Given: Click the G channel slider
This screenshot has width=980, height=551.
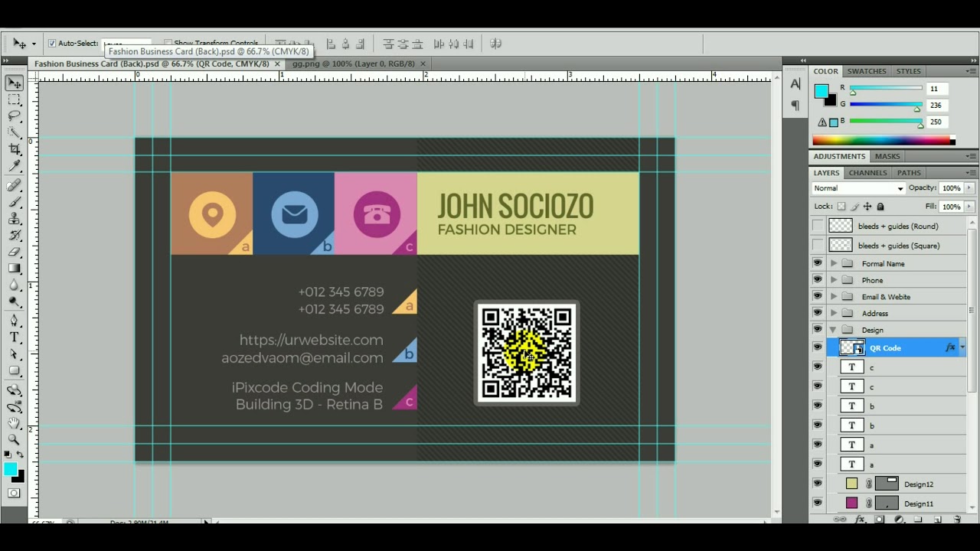Looking at the screenshot, I should 885,105.
